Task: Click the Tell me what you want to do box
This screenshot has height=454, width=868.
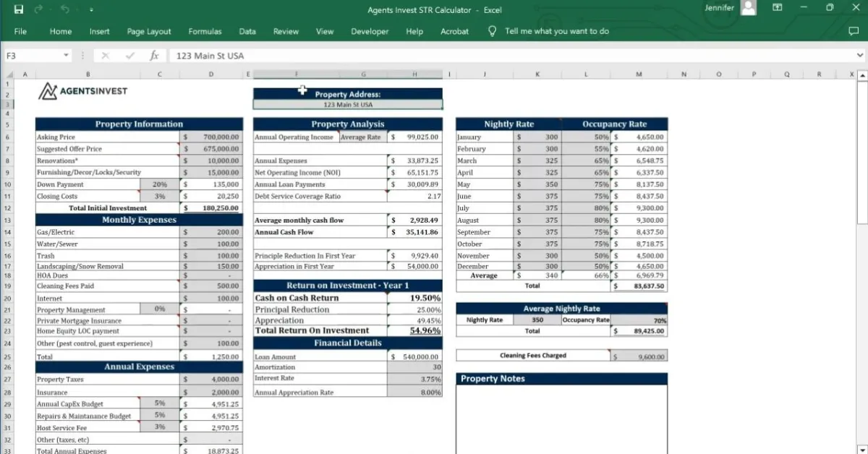Action: (556, 32)
